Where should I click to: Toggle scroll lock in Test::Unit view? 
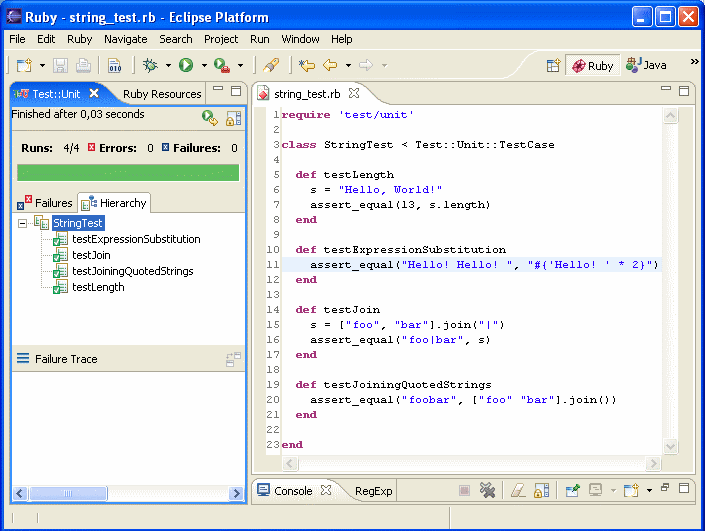pyautogui.click(x=233, y=118)
